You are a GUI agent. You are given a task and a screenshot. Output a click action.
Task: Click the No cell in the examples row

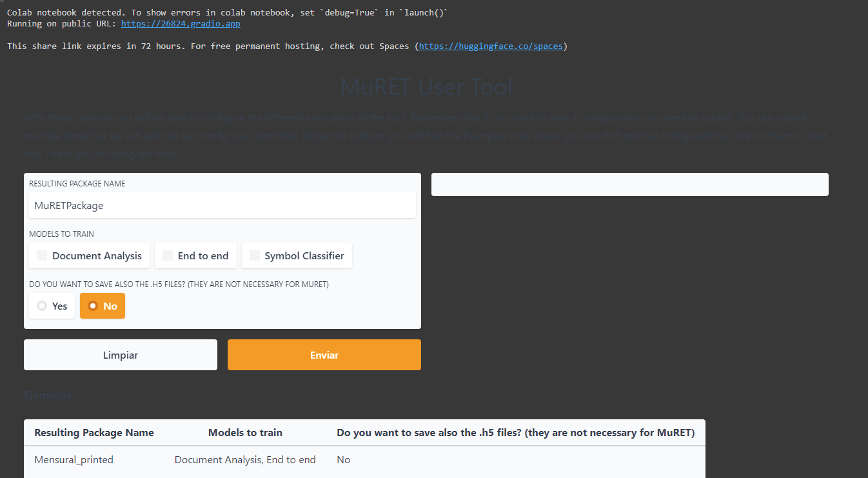coord(343,459)
